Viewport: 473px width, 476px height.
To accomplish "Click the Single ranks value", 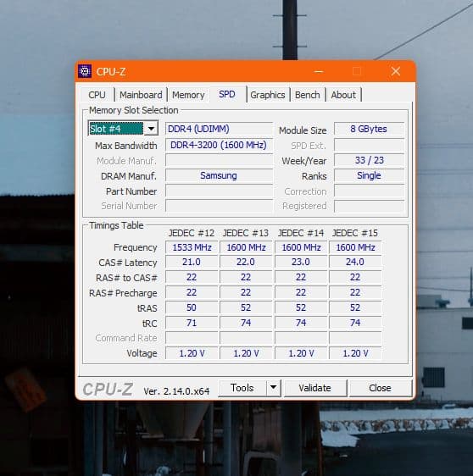I will [369, 175].
